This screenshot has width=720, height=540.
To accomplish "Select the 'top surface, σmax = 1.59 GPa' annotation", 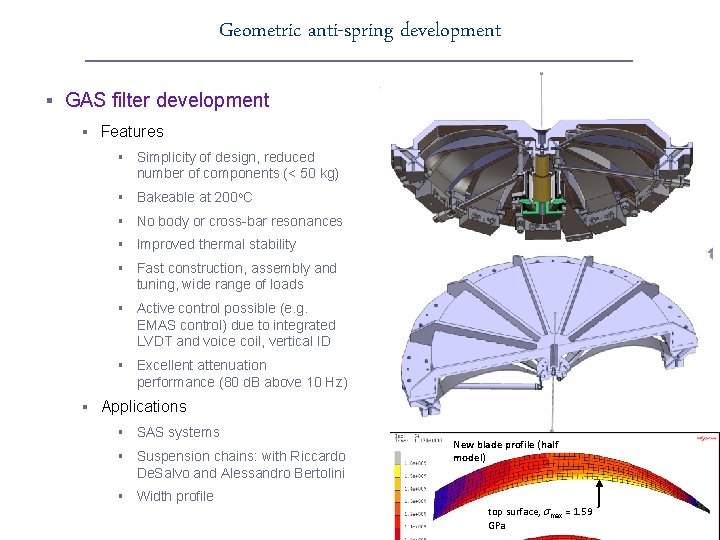I will click(540, 518).
